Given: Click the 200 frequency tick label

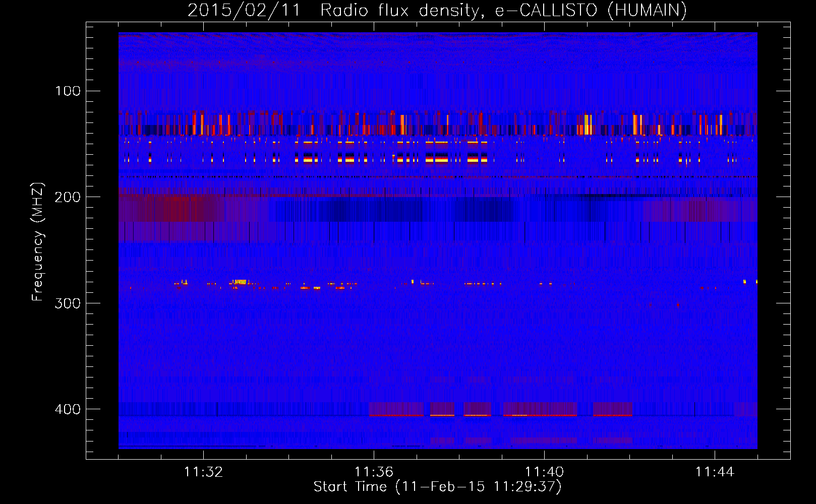Looking at the screenshot, I should 68,197.
